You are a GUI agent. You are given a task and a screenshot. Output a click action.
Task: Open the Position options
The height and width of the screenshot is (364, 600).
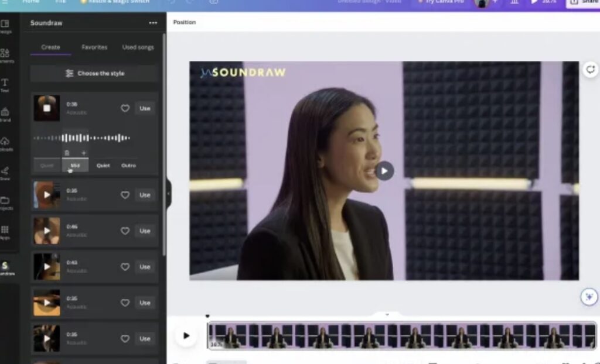coord(185,22)
